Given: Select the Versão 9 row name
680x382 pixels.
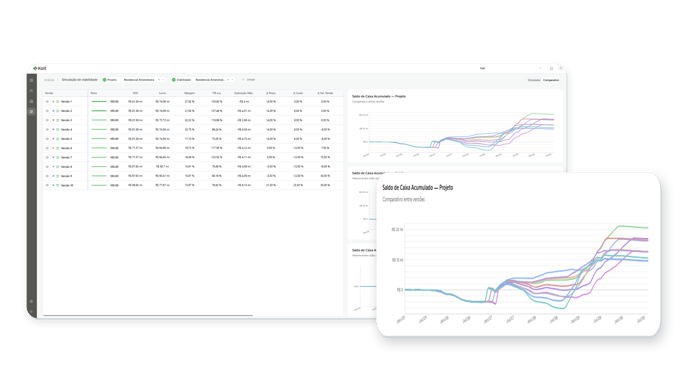Looking at the screenshot, I should coord(66,176).
